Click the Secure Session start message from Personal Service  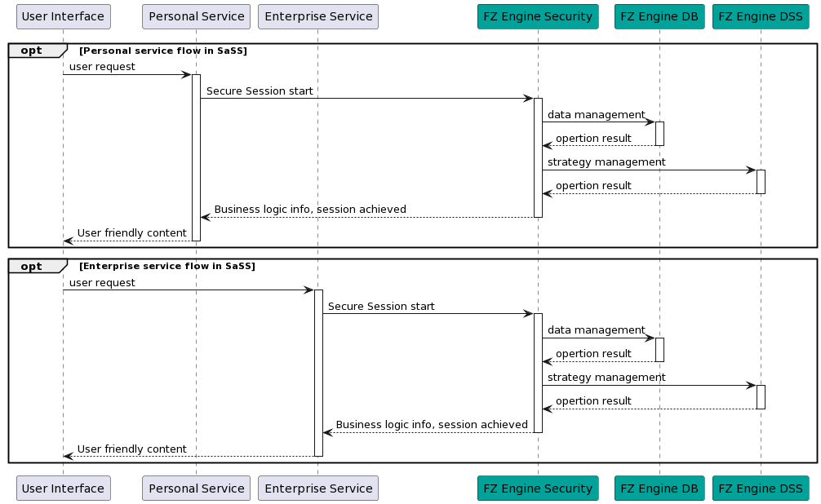(260, 91)
